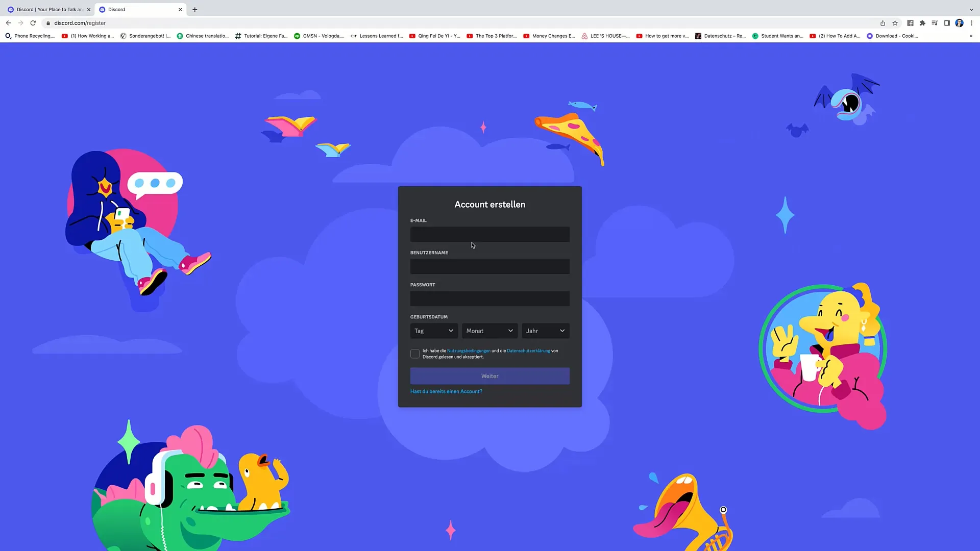
Task: Click the E-Mail input field
Action: pos(489,234)
